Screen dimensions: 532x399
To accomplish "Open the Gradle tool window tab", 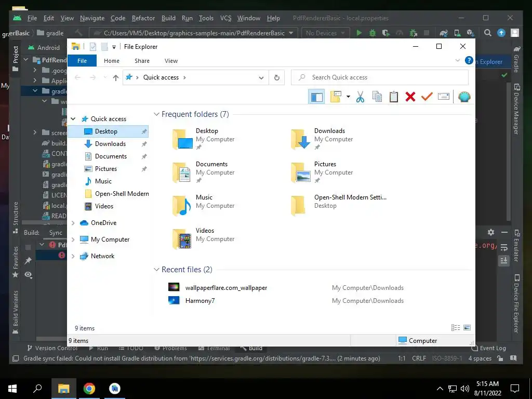I will (x=516, y=59).
